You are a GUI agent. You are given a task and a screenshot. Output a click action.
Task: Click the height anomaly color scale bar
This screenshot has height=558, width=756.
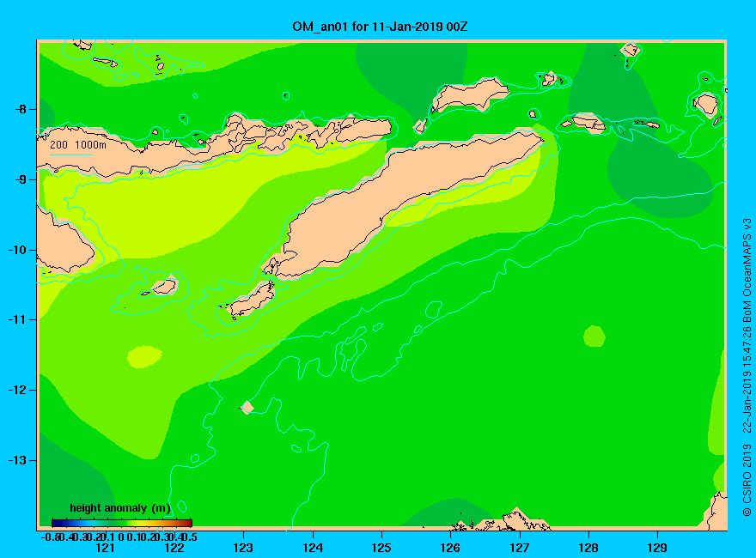point(122,523)
